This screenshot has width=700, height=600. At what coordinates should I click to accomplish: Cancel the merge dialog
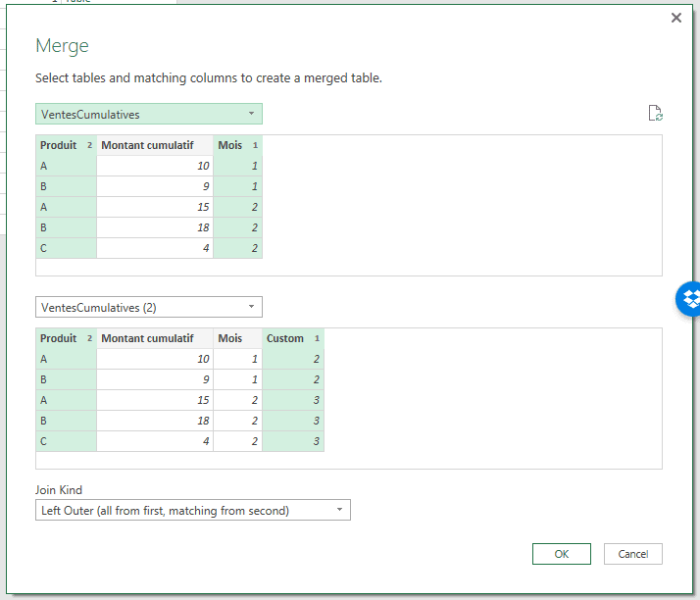(x=632, y=554)
